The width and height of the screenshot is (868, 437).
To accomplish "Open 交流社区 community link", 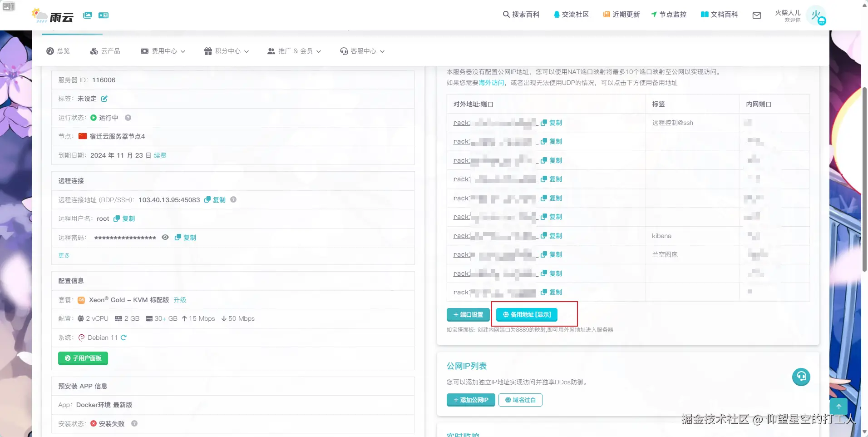I will coord(571,15).
